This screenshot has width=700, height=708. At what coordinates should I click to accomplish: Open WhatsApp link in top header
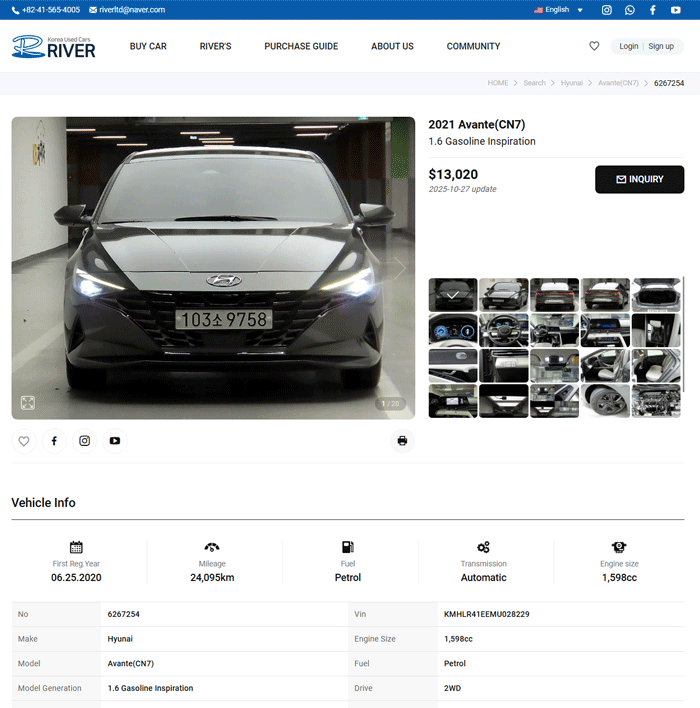(629, 10)
